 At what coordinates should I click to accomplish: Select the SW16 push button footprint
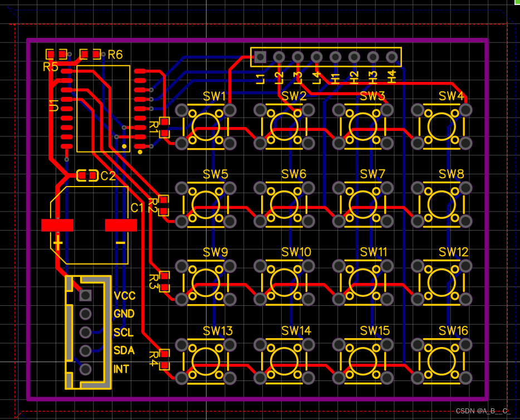[441, 362]
